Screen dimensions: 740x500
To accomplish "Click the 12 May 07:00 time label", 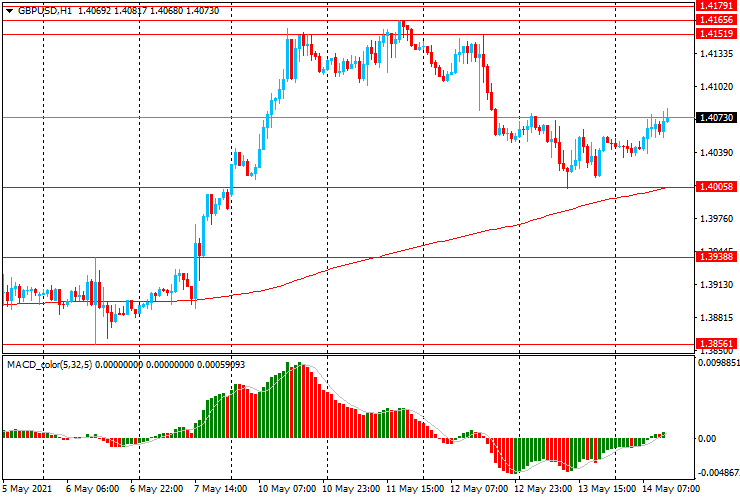I will (479, 489).
